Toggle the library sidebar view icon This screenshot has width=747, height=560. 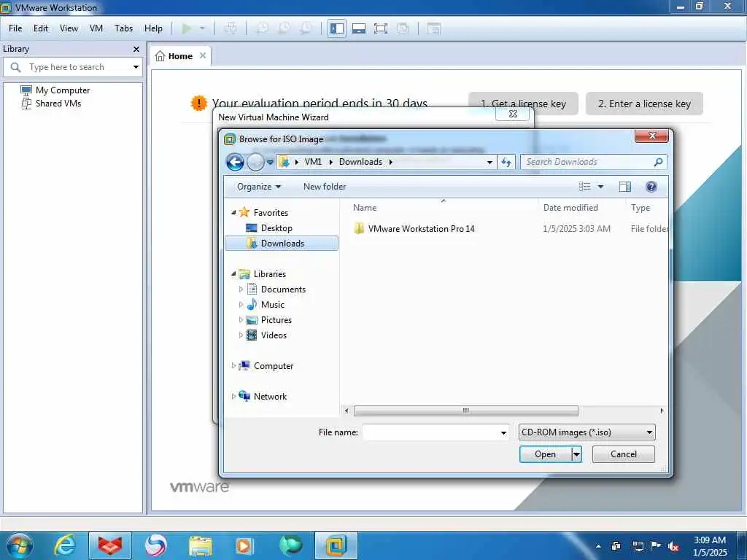pyautogui.click(x=337, y=28)
